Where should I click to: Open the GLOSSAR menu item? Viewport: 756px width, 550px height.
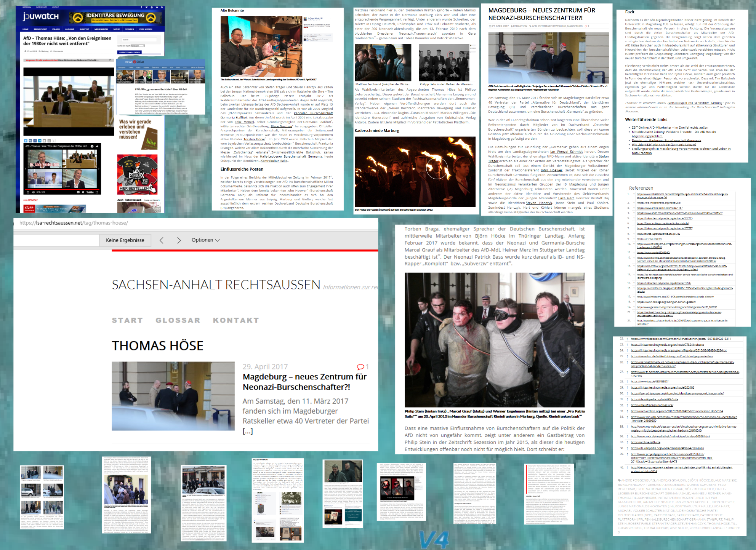[178, 320]
